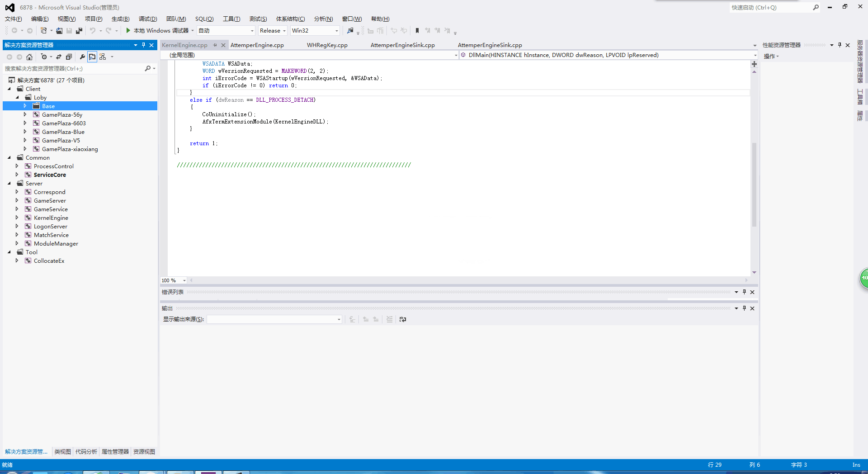Viewport: 868px width, 474px height.
Task: Click the Save All toolbar icon
Action: point(79,31)
